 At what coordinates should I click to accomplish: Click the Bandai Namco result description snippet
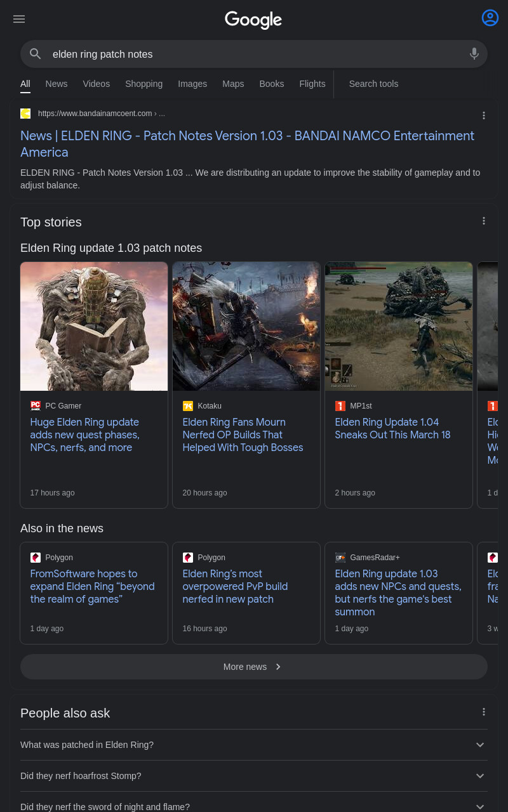(250, 179)
